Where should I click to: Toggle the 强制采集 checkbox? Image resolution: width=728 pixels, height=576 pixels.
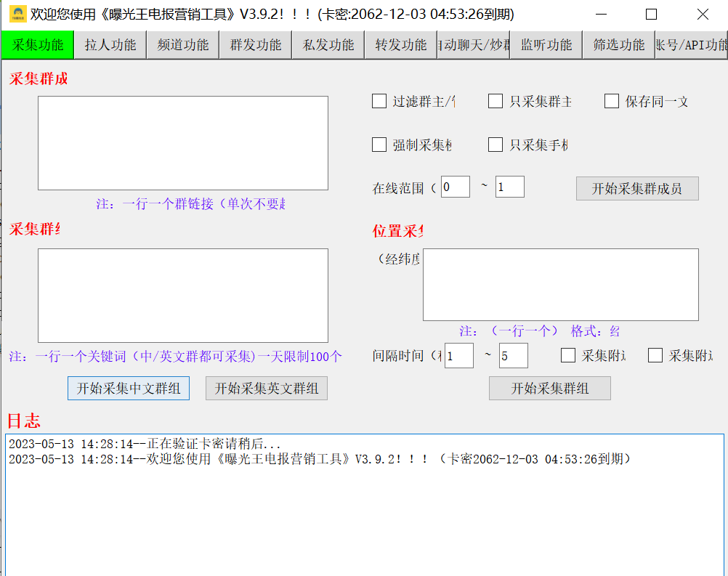pyautogui.click(x=379, y=145)
